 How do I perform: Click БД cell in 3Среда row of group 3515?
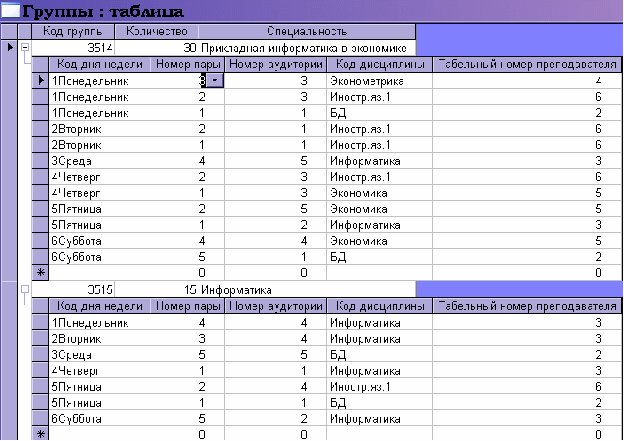pyautogui.click(x=380, y=354)
